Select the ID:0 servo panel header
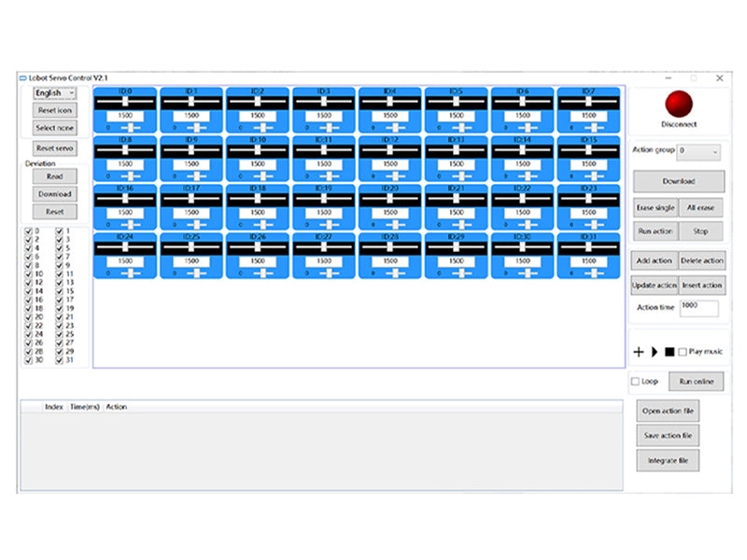This screenshot has width=747, height=560. click(125, 91)
